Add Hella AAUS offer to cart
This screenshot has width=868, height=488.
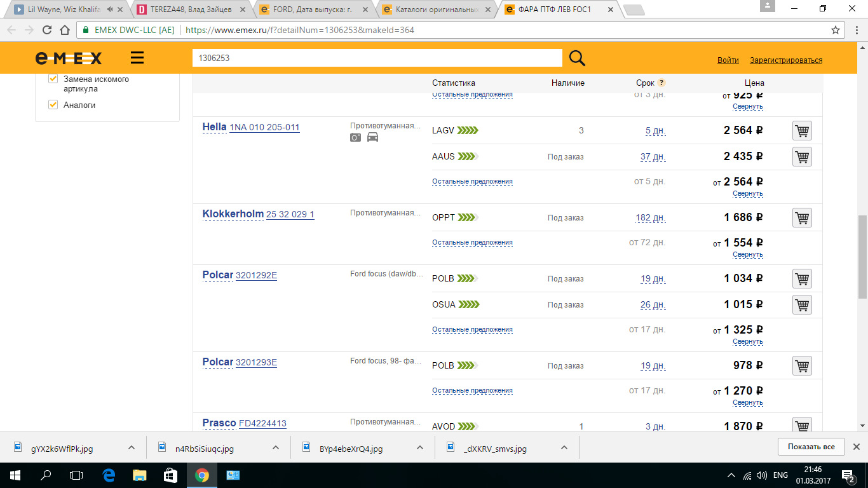coord(802,156)
